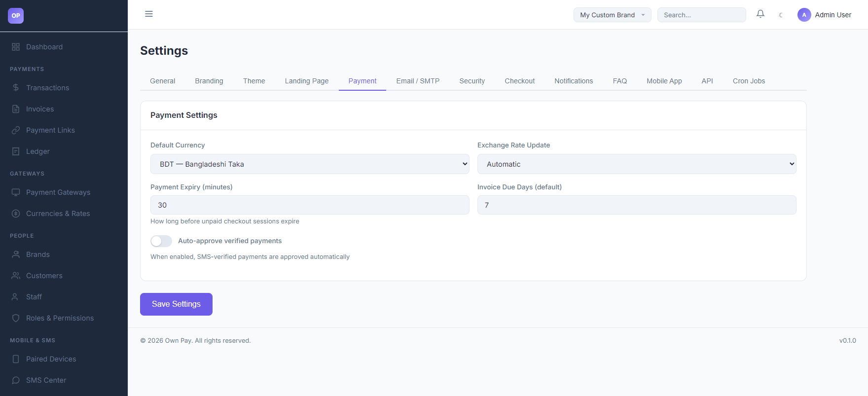Screen dimensions: 868x396
Task: Click the v0.1.0 version text
Action: pos(847,341)
